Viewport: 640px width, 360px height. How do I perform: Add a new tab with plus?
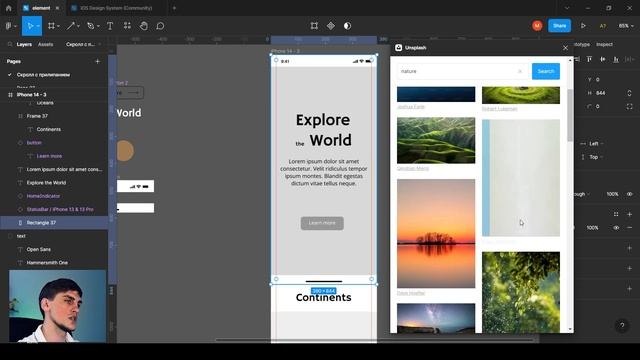click(174, 8)
